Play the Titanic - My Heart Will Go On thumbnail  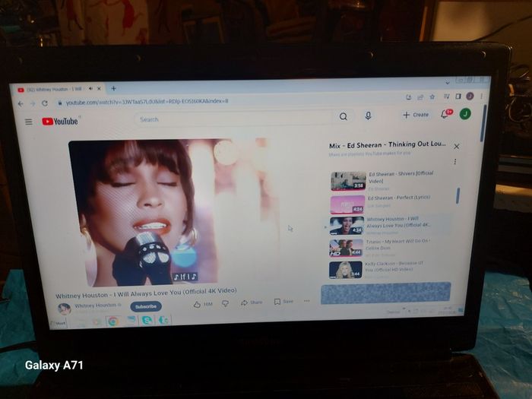click(x=346, y=248)
